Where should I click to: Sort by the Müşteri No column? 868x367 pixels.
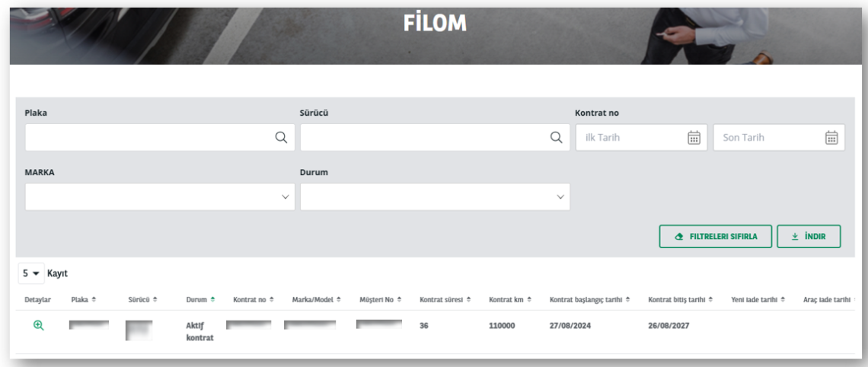pos(380,299)
